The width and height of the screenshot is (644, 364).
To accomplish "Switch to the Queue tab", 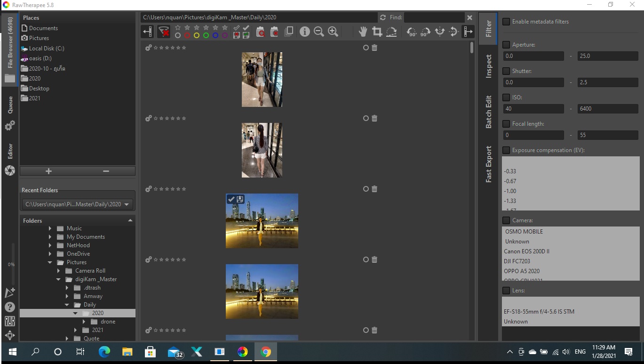I will tap(10, 105).
